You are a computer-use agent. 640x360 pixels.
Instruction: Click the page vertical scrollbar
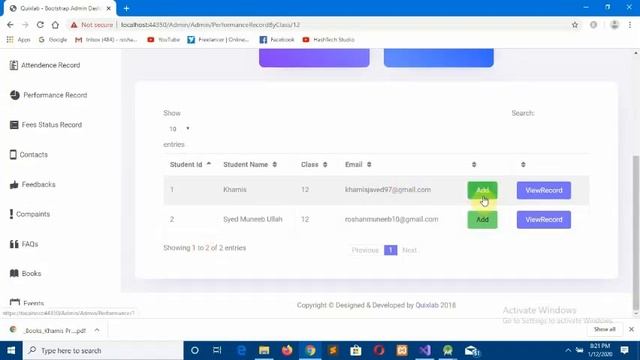636,233
